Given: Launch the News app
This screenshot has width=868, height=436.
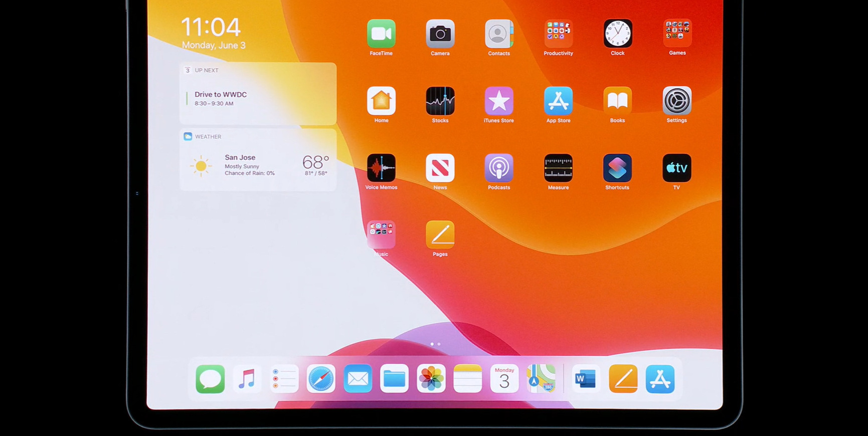Looking at the screenshot, I should [x=440, y=168].
